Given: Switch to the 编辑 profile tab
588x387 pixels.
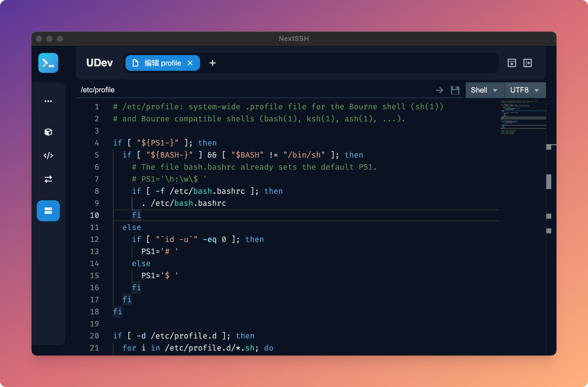Looking at the screenshot, I should tap(162, 63).
